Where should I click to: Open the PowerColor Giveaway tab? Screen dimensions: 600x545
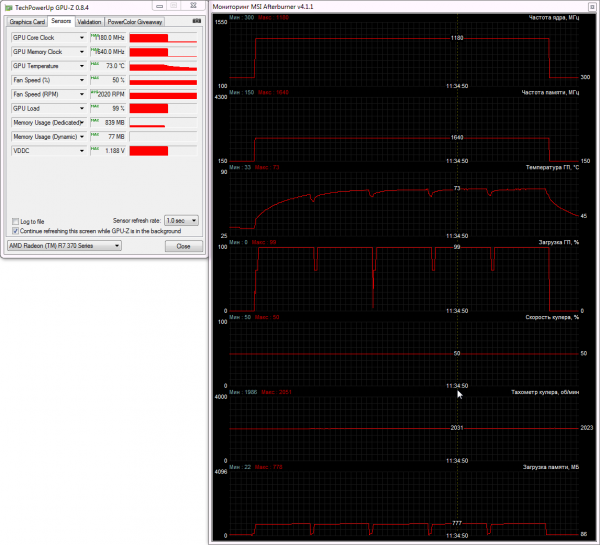tap(135, 22)
